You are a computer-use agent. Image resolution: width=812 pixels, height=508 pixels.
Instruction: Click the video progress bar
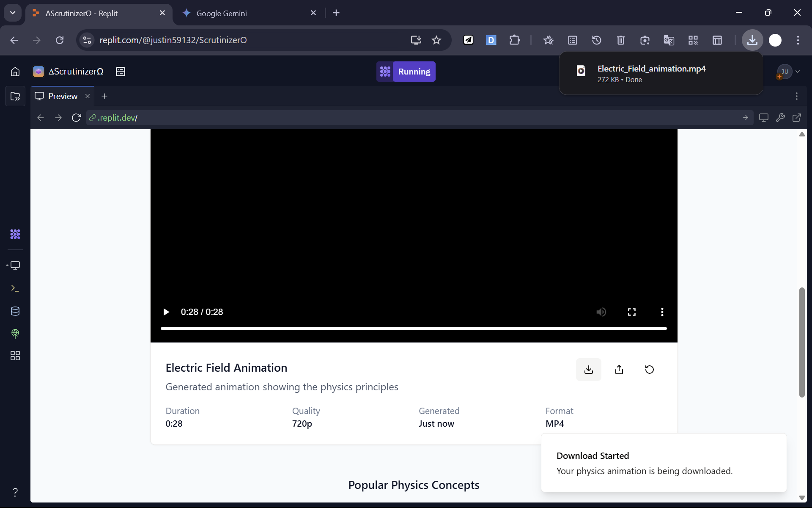[x=414, y=328]
